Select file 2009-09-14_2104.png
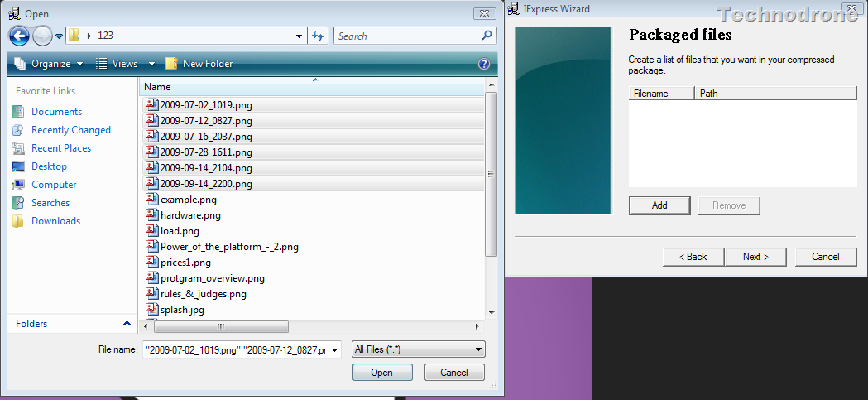868x400 pixels. (x=313, y=168)
